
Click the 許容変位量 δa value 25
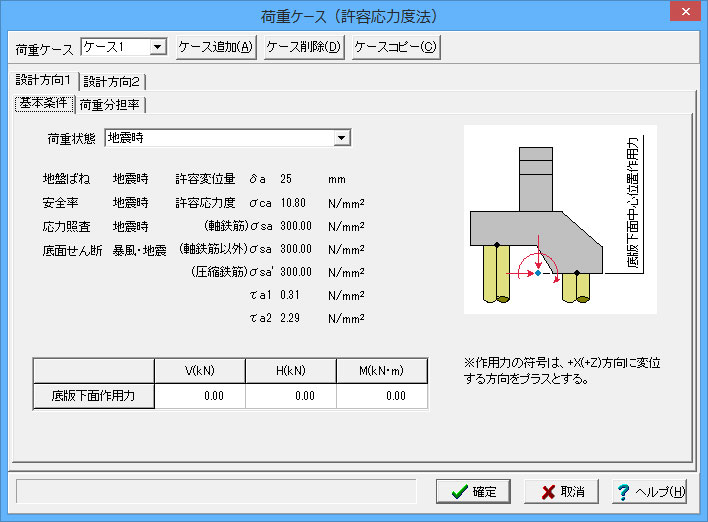286,179
